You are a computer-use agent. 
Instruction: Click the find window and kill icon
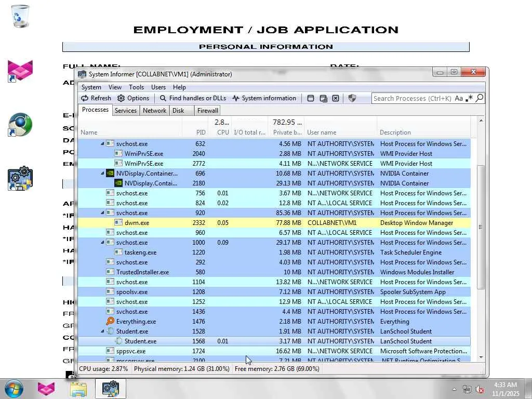336,98
